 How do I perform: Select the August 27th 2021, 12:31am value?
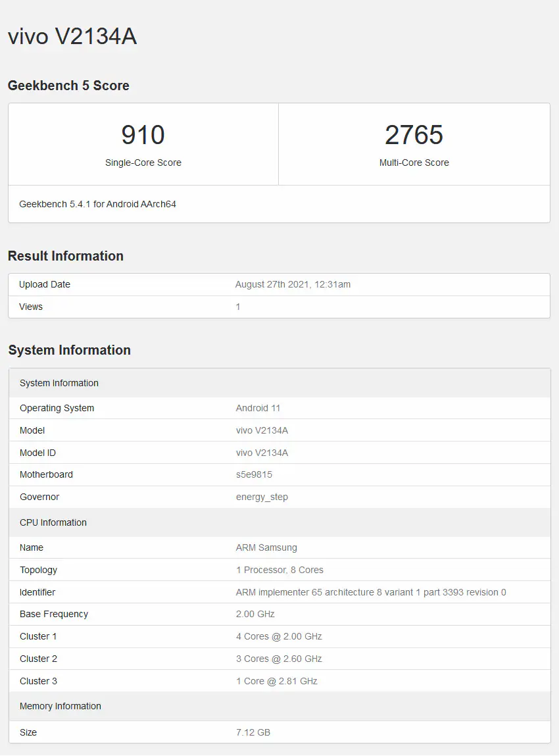(x=293, y=284)
